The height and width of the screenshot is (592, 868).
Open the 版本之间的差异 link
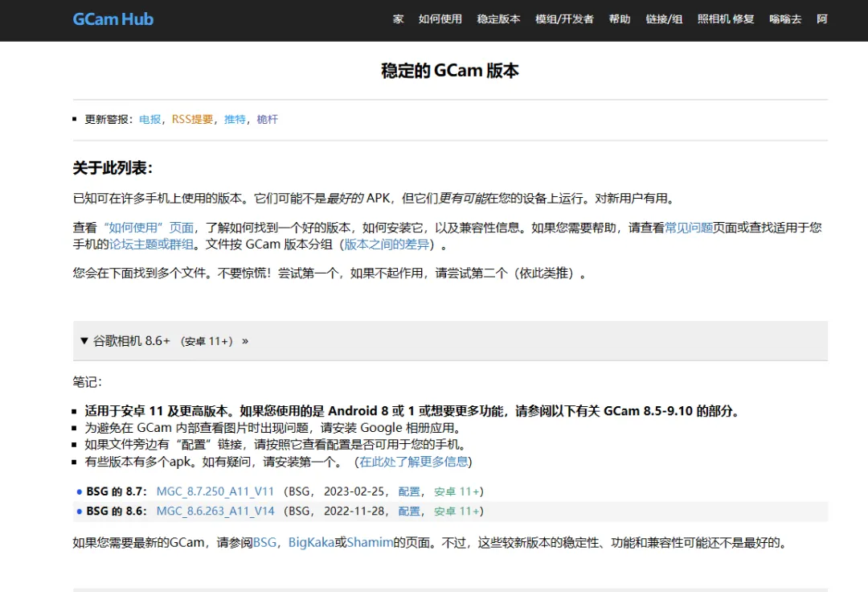point(387,245)
